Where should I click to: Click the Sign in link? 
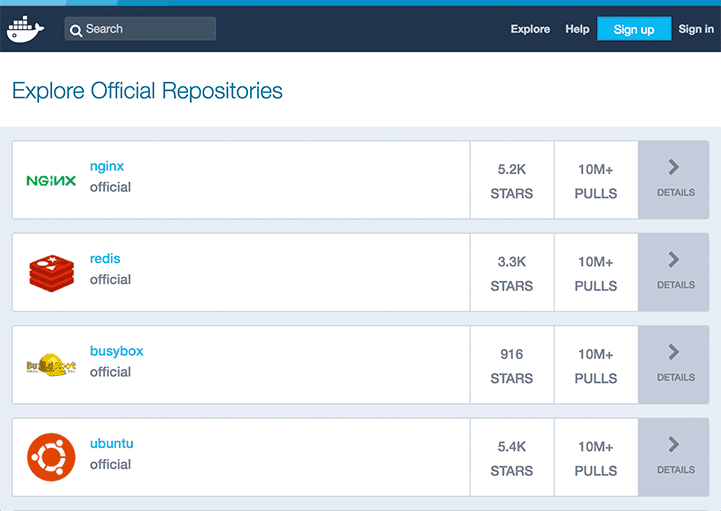coord(696,29)
